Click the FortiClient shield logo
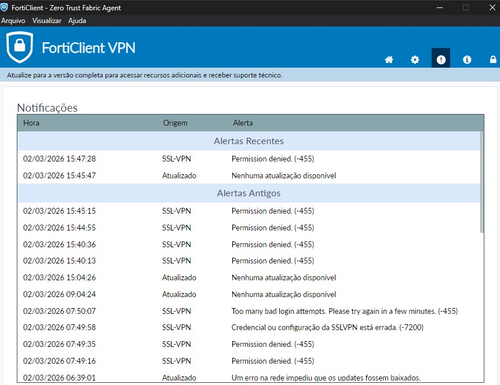This screenshot has height=385, width=500. [20, 47]
